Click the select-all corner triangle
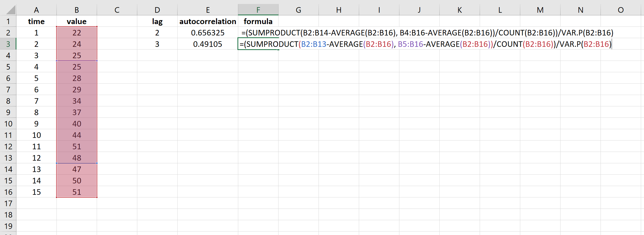644x235 pixels. [10, 10]
